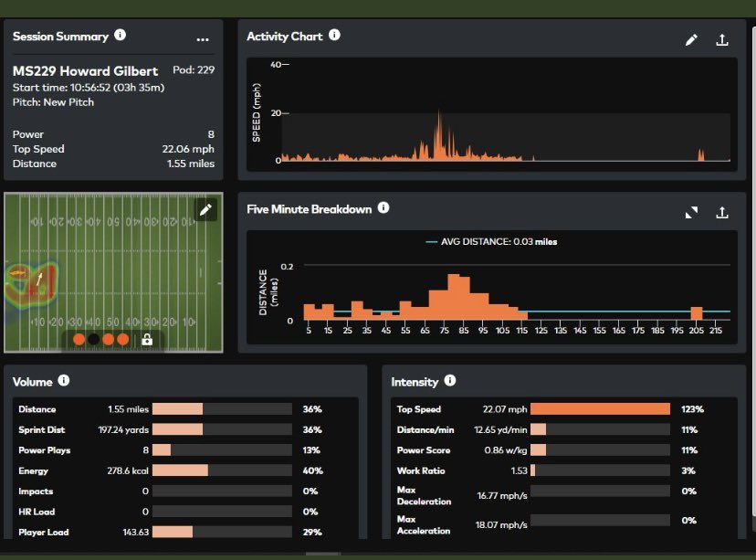Click the Energy 278.6 kcal value
756x560 pixels.
pos(128,470)
